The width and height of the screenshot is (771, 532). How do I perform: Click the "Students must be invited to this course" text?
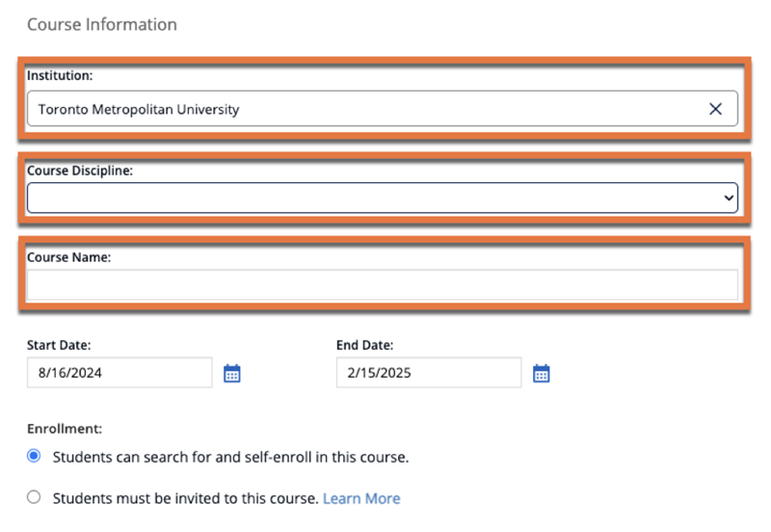click(185, 498)
